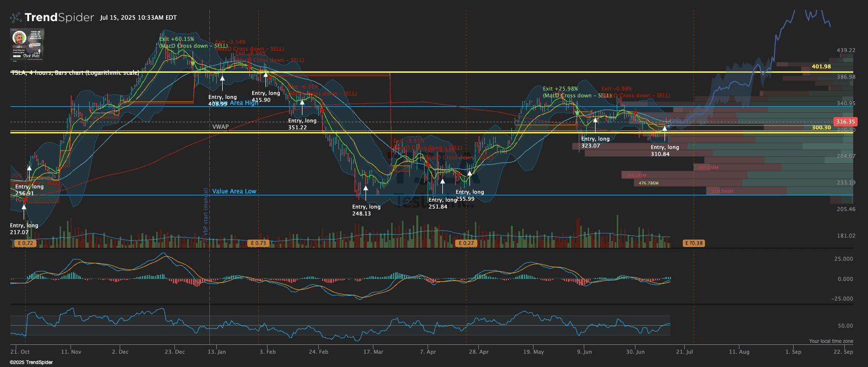Click the 264.67 price axis value
The height and width of the screenshot is (367, 868).
[x=846, y=156]
